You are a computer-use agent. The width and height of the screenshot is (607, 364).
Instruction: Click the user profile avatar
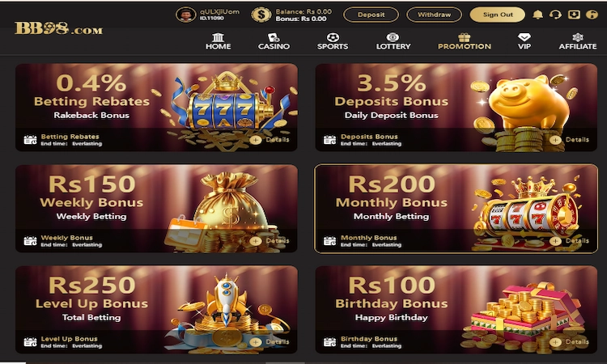(x=185, y=15)
